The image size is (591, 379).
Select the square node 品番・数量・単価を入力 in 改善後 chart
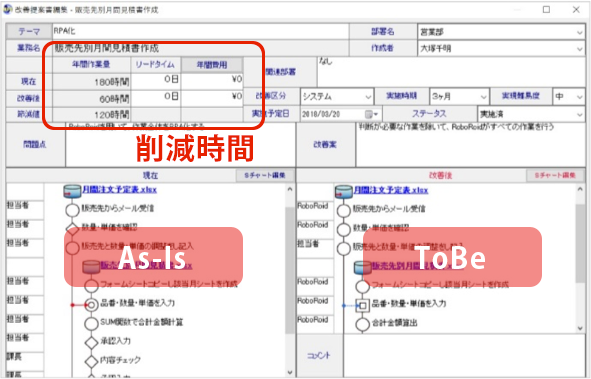point(363,305)
